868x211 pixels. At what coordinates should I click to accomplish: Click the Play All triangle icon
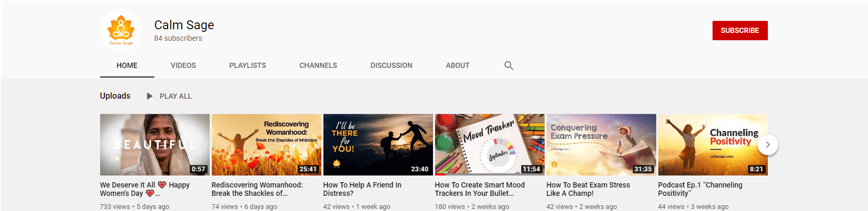pos(150,96)
